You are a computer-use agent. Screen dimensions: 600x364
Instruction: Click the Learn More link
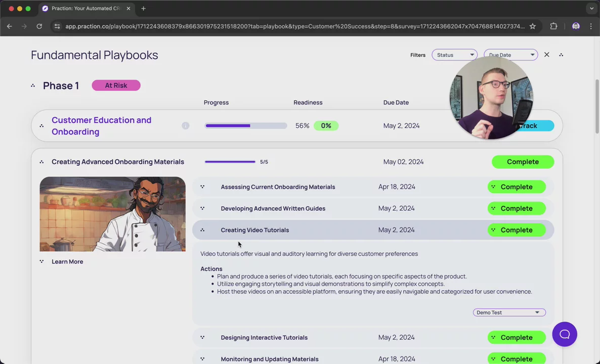tap(67, 261)
